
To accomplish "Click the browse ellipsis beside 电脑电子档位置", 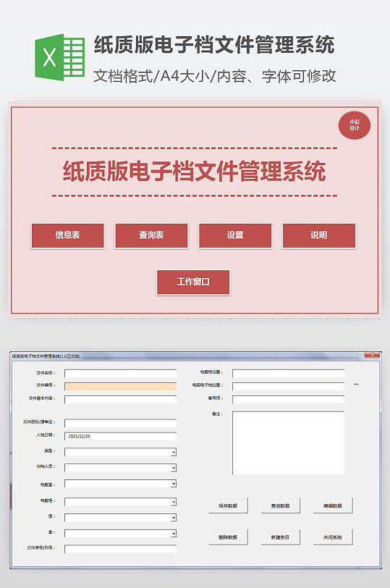I will coord(356,385).
